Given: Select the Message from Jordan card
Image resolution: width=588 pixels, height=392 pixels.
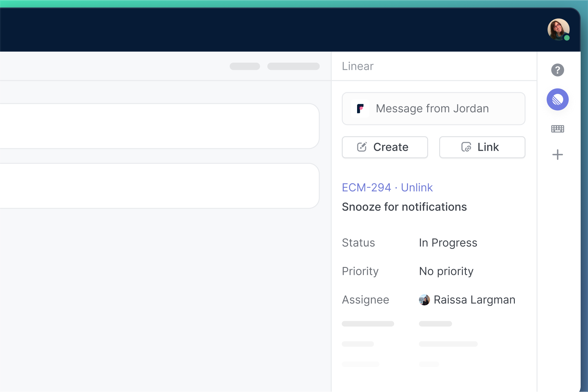Looking at the screenshot, I should (x=433, y=108).
